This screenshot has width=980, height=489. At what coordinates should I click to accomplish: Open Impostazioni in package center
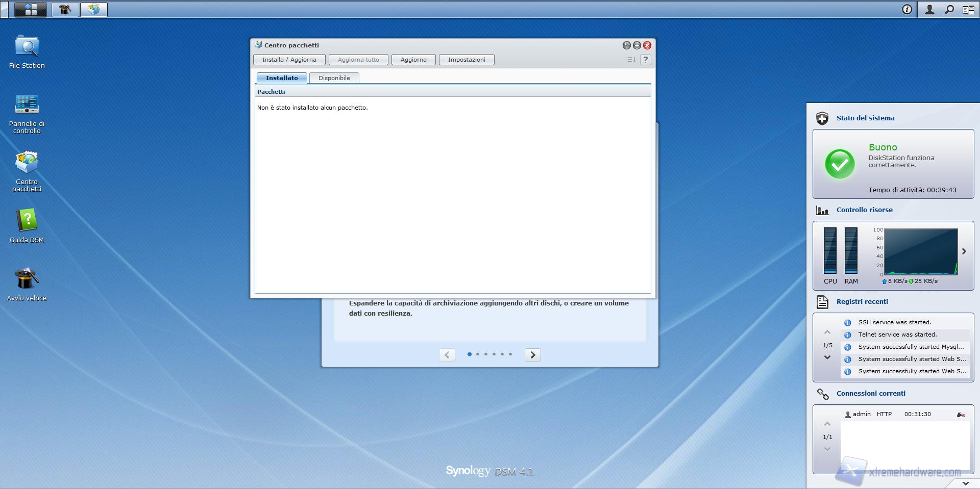pyautogui.click(x=466, y=60)
